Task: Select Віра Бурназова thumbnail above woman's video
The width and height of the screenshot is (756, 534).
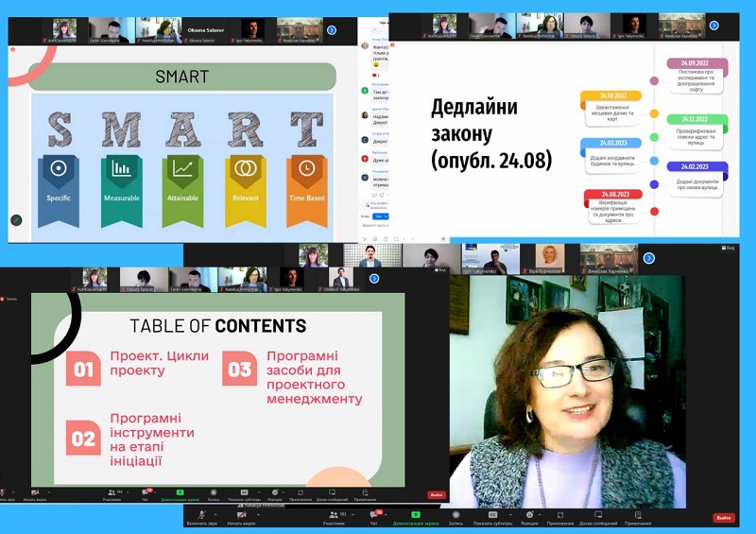Action: [550, 259]
